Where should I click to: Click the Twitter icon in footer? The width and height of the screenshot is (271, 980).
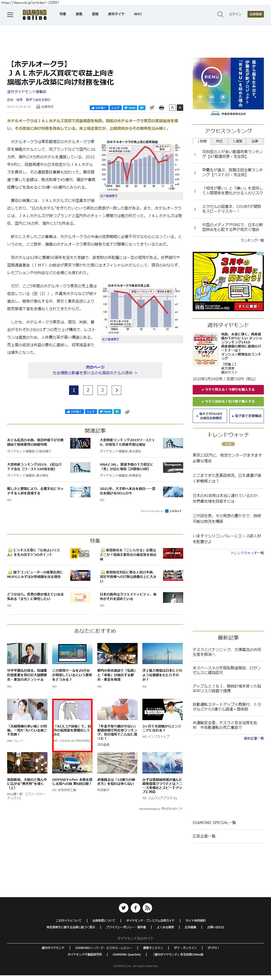[x=123, y=908]
